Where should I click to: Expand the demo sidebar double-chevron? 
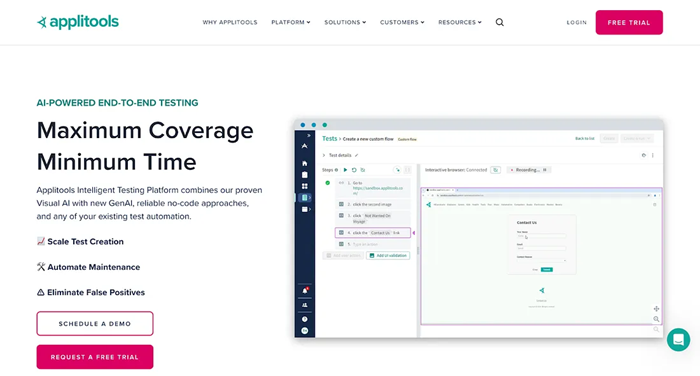coord(308,135)
